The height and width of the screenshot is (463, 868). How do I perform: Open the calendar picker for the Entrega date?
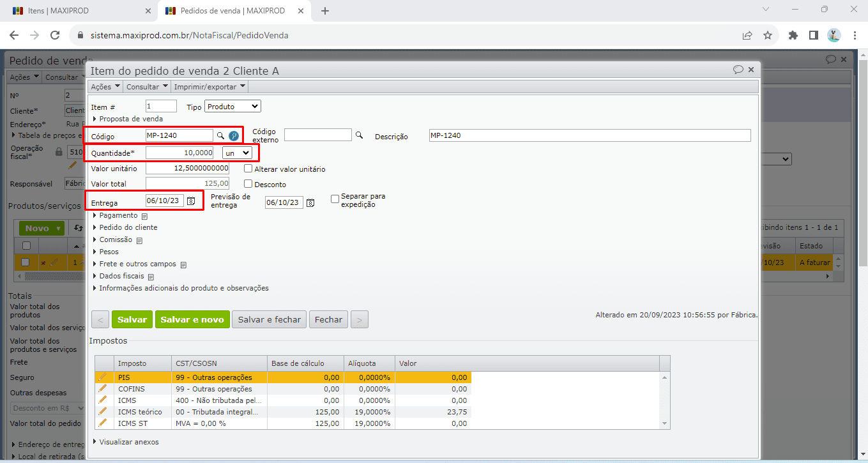(191, 201)
